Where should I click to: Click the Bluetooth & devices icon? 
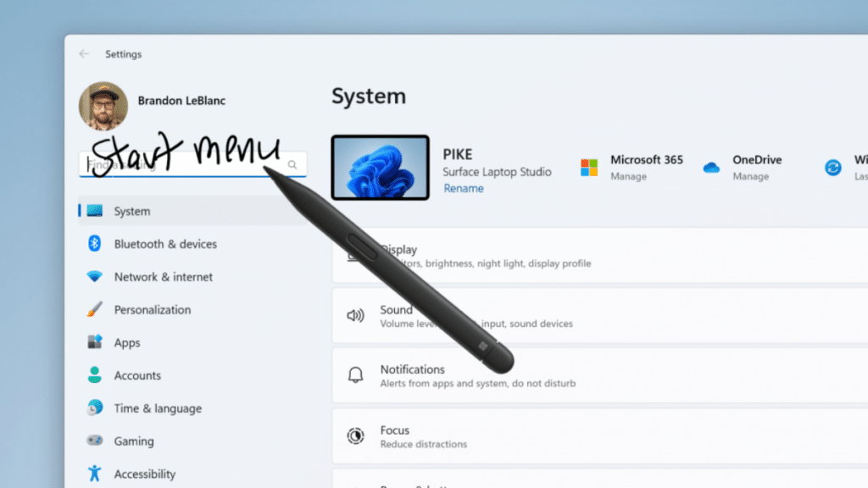coord(95,244)
